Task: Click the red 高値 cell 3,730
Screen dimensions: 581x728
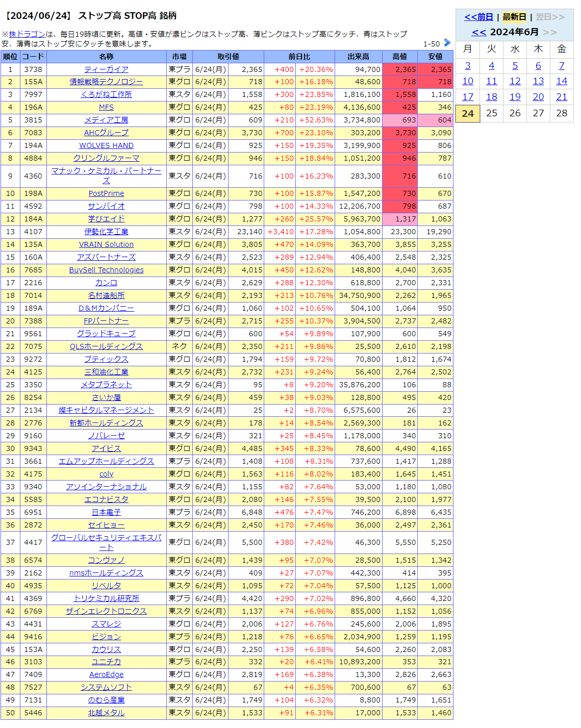Action: (400, 133)
